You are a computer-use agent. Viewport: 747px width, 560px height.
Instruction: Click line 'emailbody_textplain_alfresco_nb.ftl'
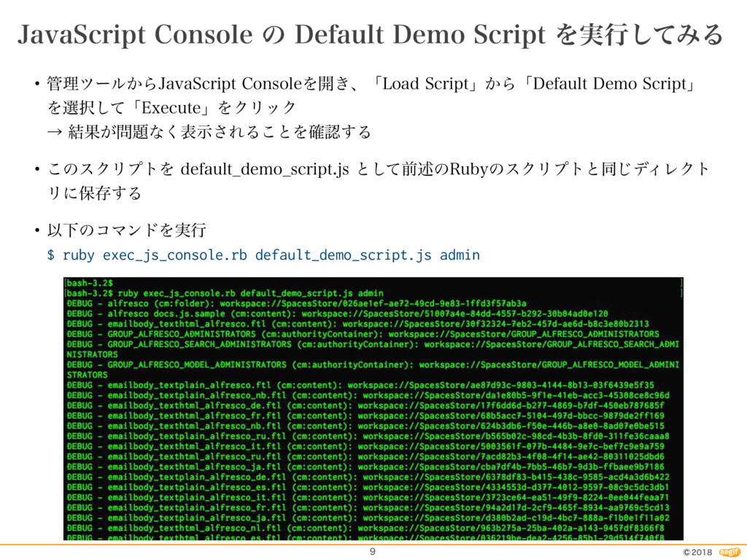click(368, 395)
